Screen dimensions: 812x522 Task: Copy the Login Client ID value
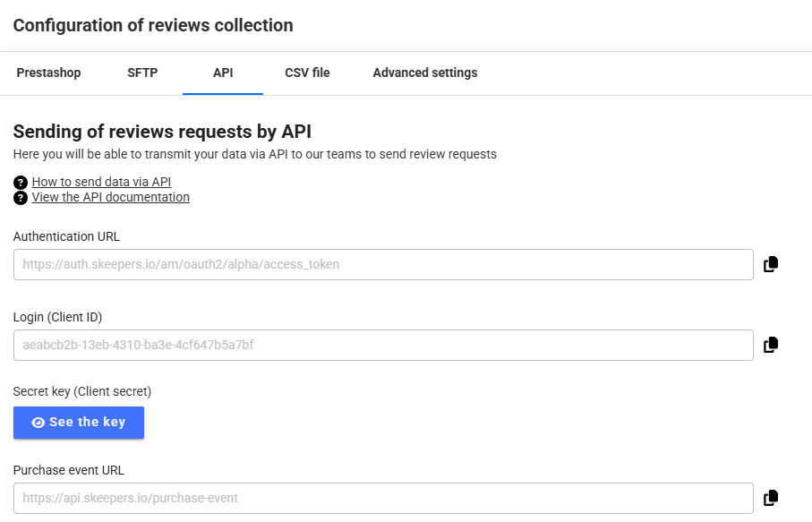[x=770, y=345]
